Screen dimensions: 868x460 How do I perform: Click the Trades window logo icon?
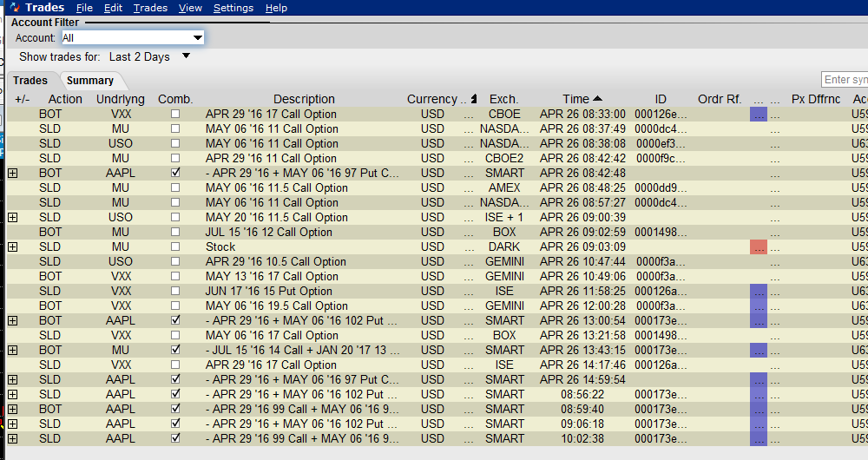pos(13,8)
